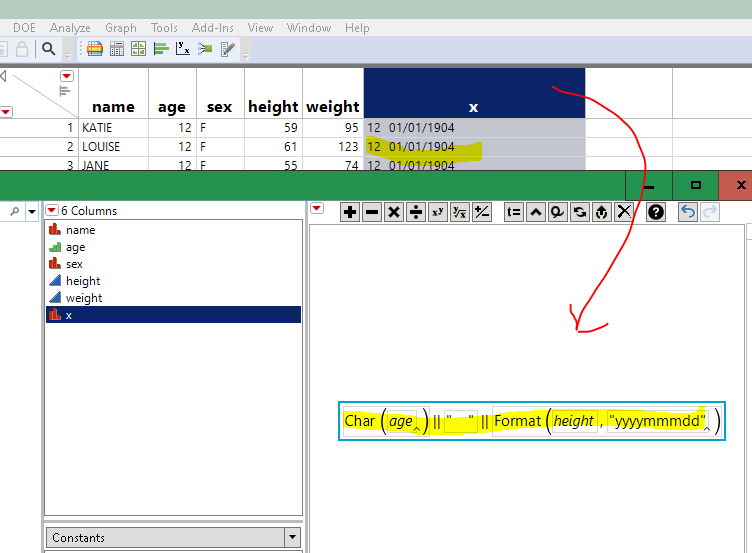Select sex column in columns list
The height and width of the screenshot is (553, 752).
click(x=173, y=264)
